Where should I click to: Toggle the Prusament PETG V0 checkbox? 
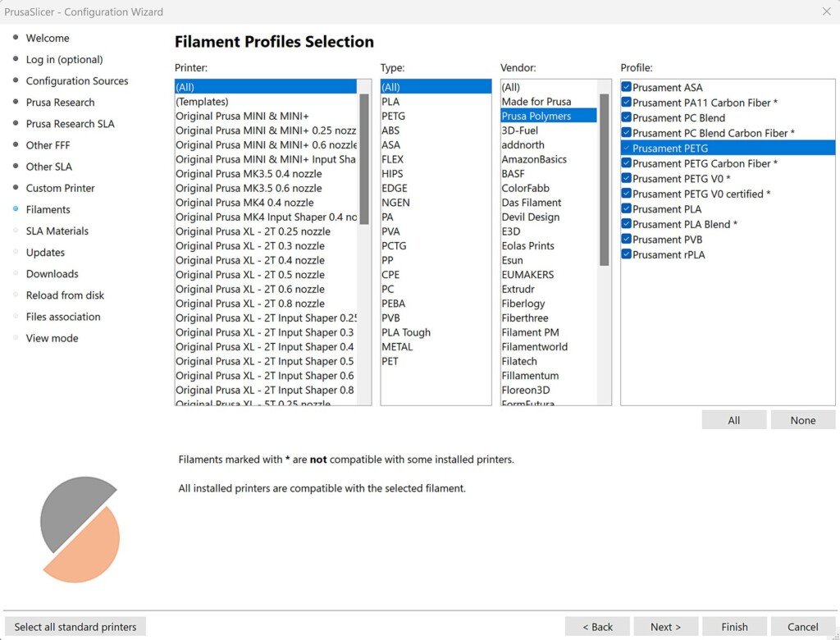point(626,178)
